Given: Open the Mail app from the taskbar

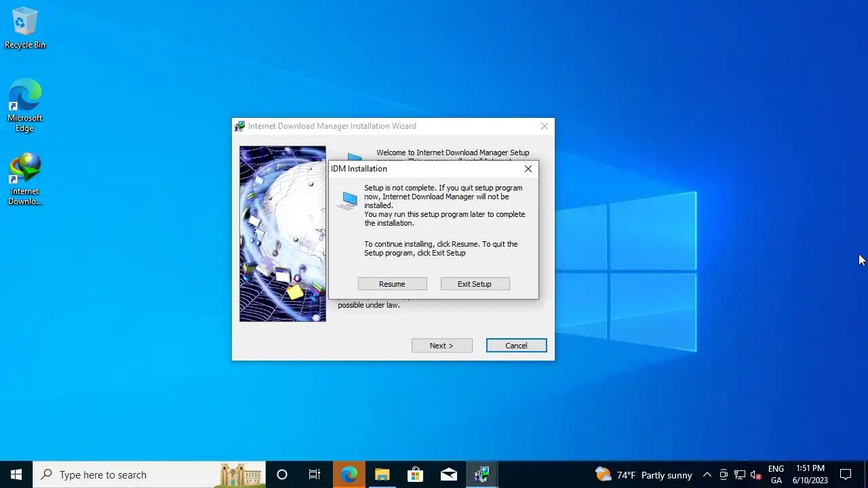Looking at the screenshot, I should point(448,474).
